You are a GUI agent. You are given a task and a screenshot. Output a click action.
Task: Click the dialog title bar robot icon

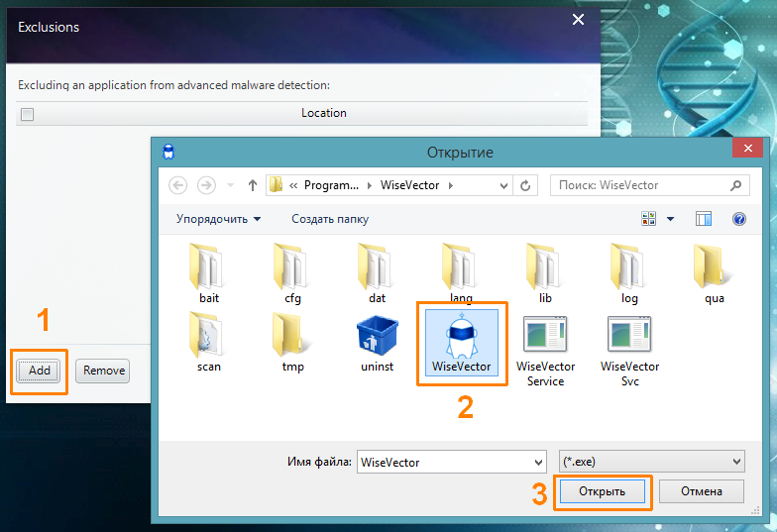(x=168, y=152)
